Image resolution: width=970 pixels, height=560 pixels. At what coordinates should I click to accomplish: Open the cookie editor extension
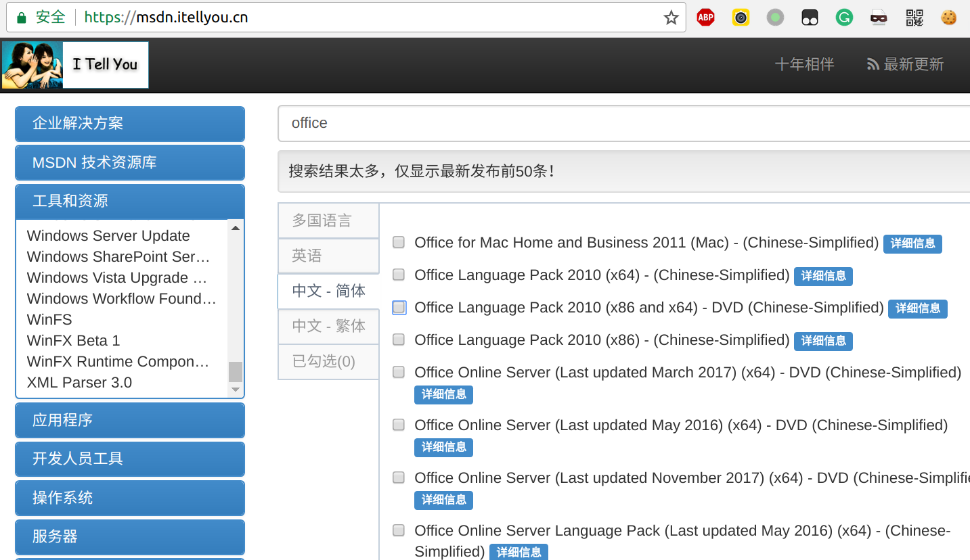tap(949, 18)
